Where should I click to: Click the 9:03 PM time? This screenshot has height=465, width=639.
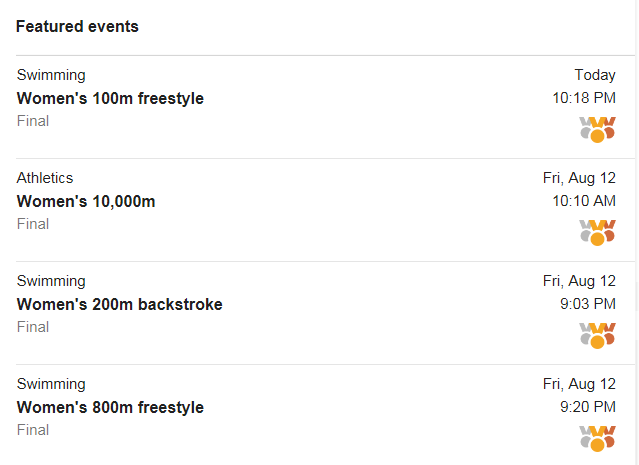pyautogui.click(x=588, y=304)
